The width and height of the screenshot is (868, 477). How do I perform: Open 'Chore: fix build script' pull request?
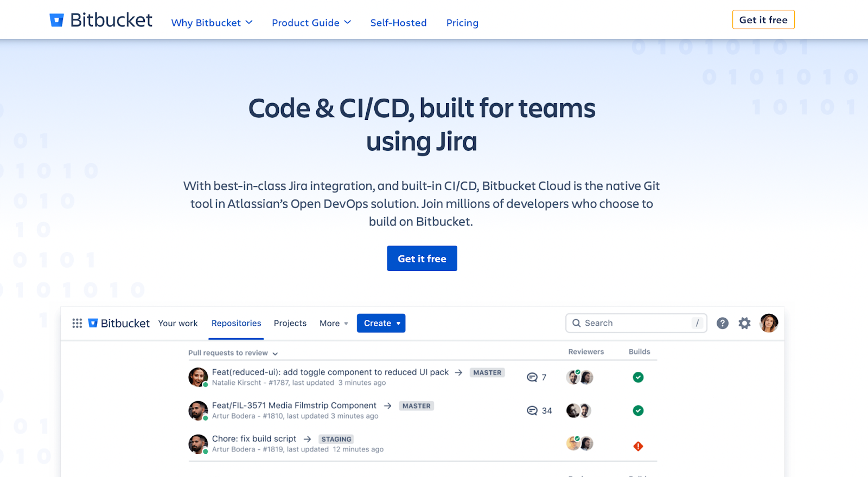pos(254,439)
